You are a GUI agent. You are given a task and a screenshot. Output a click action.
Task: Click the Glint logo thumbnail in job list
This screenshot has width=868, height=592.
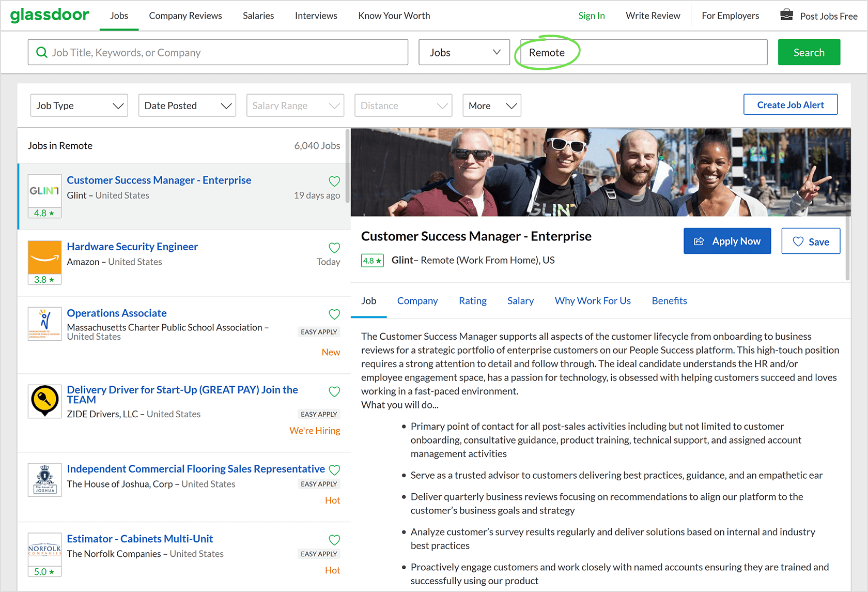(44, 191)
